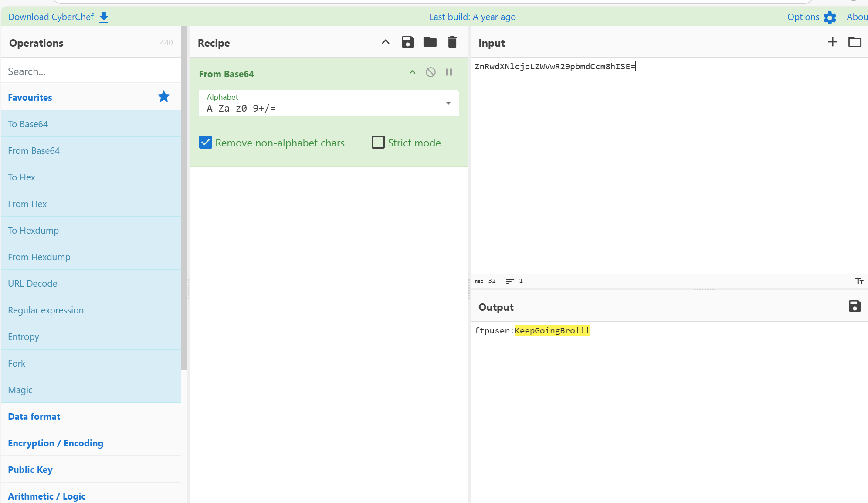868x503 pixels.
Task: Open the Alphabet dropdown
Action: (448, 103)
